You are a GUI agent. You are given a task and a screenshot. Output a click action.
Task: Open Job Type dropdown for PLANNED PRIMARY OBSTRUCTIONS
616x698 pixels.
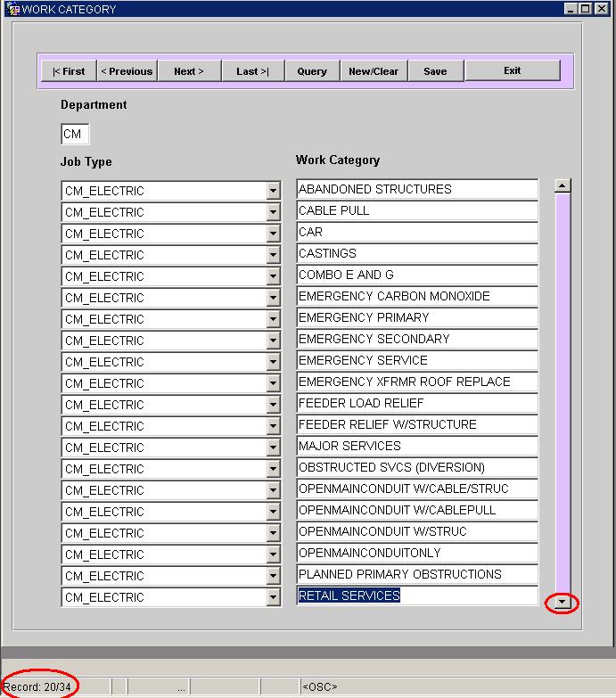[x=274, y=576]
